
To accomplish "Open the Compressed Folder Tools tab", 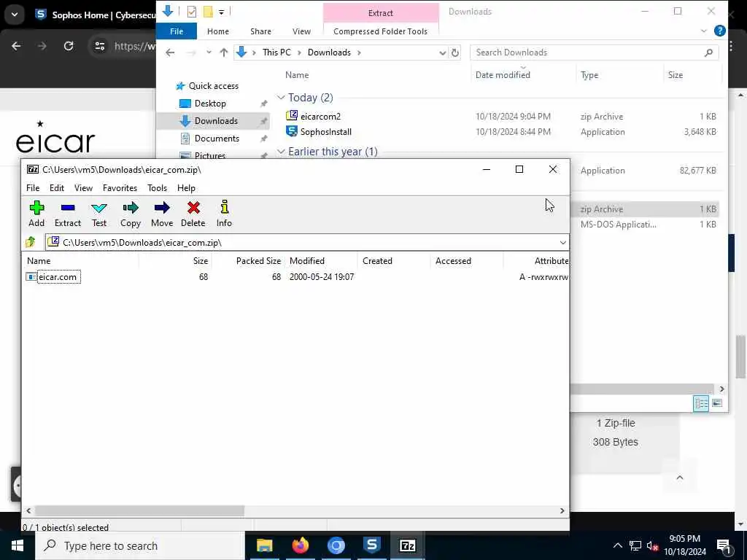I will point(380,31).
